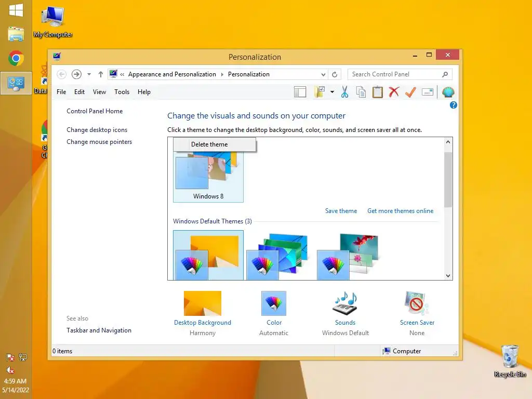Click Change mouse pointers link

[99, 142]
